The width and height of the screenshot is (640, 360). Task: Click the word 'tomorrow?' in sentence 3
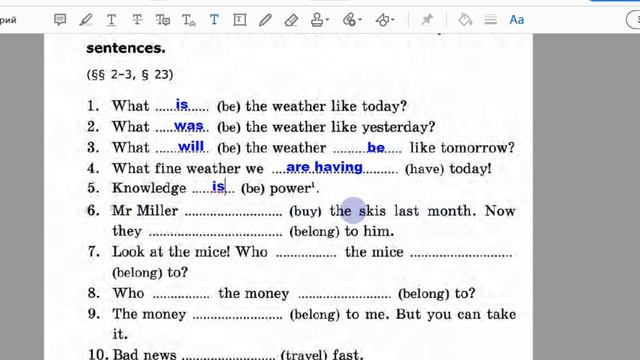(x=478, y=147)
